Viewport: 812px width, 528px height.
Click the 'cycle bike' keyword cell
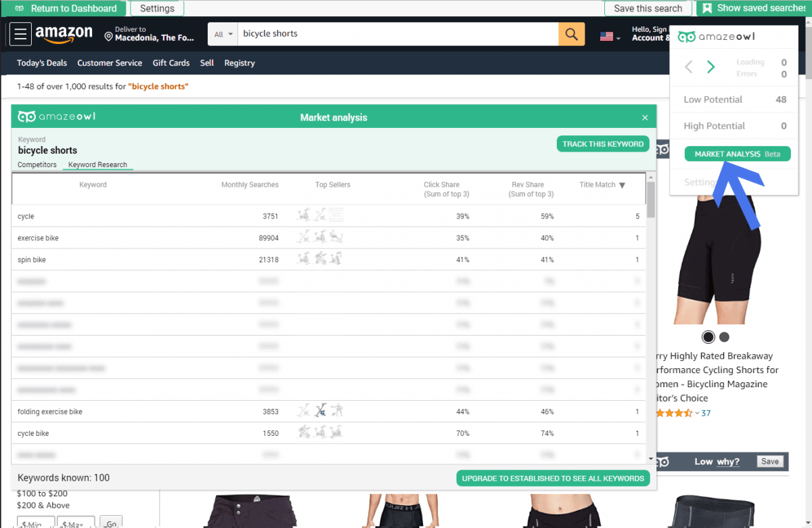(33, 433)
